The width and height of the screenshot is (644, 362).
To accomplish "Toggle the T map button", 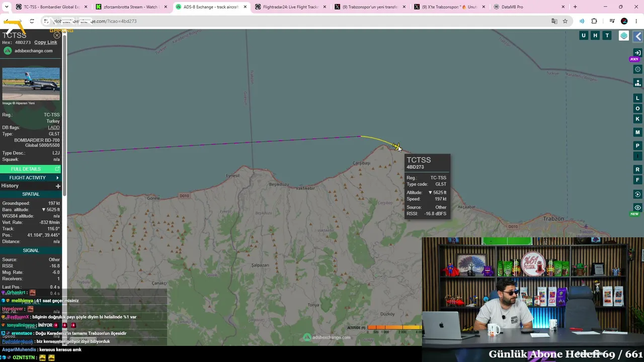I will (607, 36).
